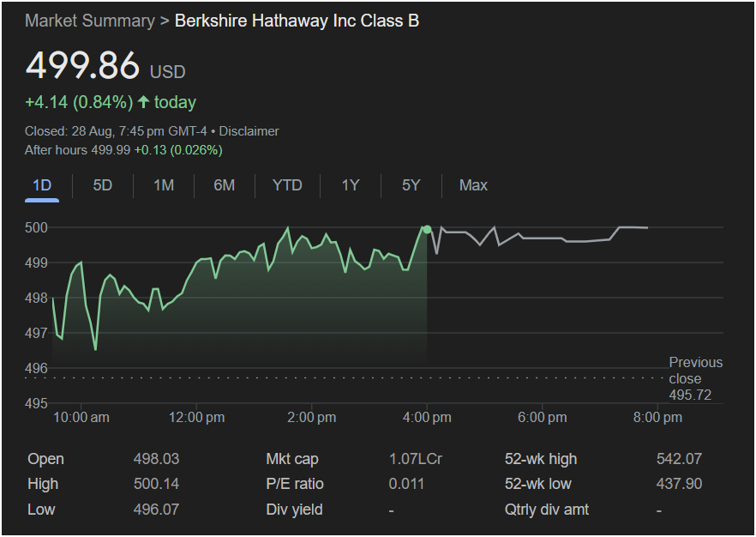Show the 1M chart view
The width and height of the screenshot is (756, 537).
[164, 185]
